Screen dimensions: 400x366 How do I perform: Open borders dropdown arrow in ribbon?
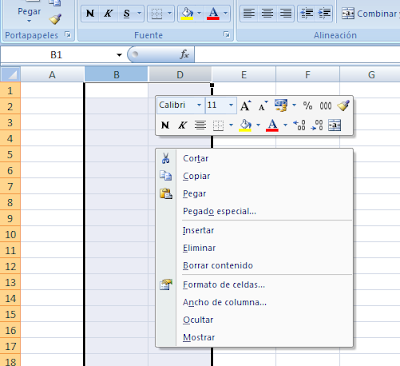pyautogui.click(x=169, y=14)
